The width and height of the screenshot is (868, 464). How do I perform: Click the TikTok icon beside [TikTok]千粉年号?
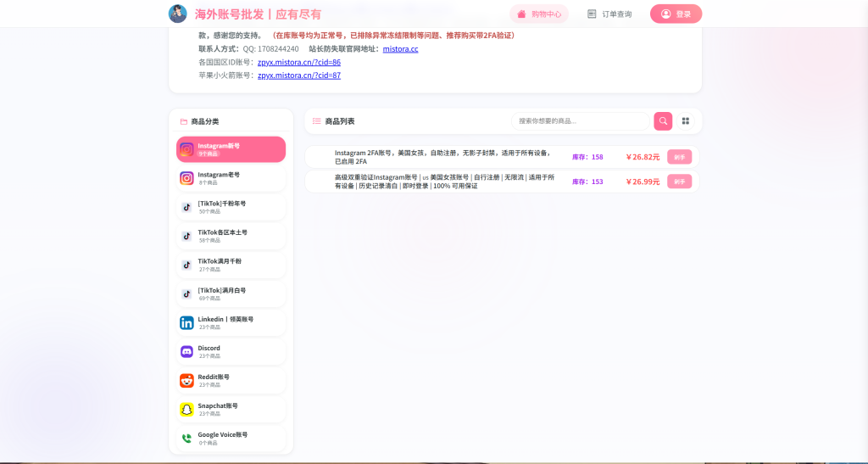[186, 207]
